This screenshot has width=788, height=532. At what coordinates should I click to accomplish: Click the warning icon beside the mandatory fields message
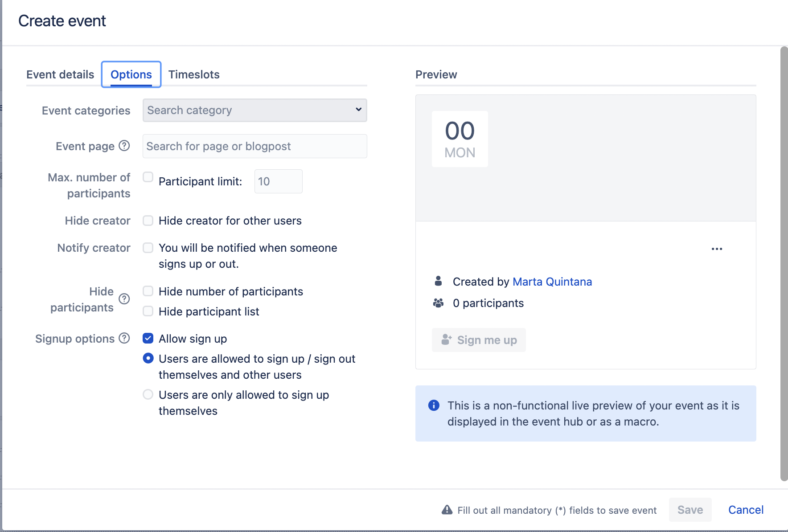coord(447,510)
